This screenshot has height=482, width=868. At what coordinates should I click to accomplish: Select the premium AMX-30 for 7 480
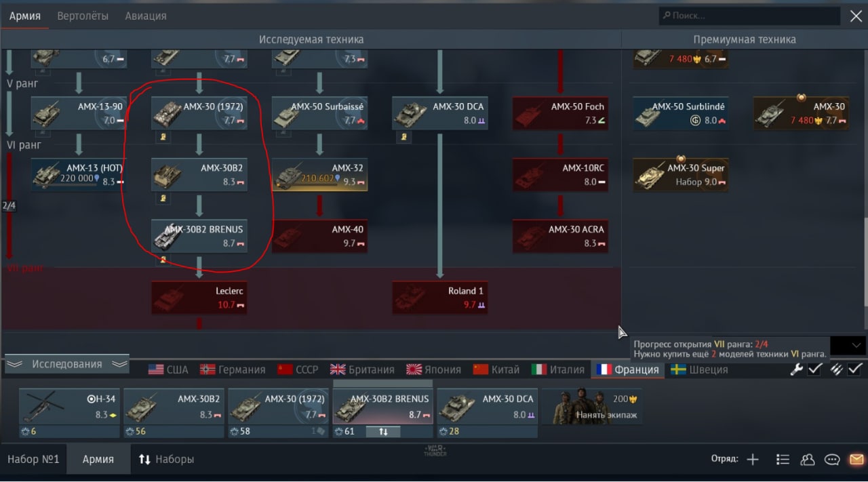pos(801,113)
